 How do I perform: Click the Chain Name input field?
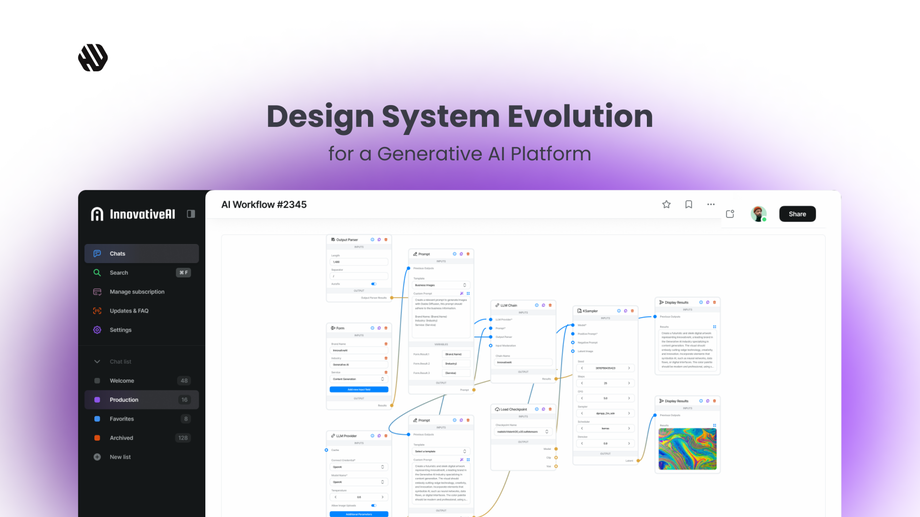[523, 363]
